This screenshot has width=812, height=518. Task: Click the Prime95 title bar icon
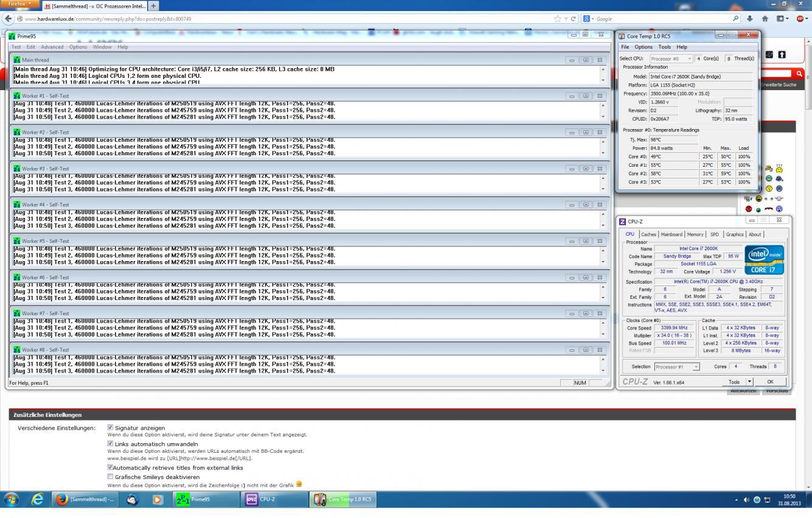[13, 36]
